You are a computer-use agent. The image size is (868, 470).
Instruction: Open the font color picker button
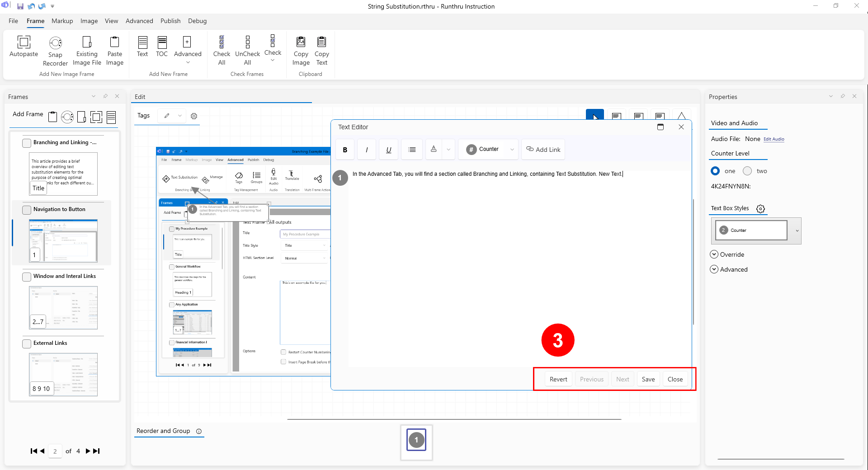pyautogui.click(x=434, y=150)
